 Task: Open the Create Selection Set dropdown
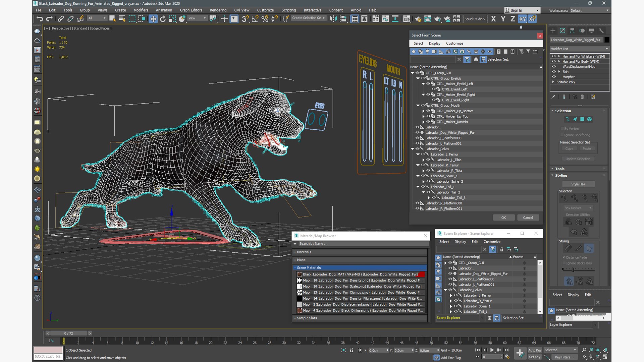coord(308,18)
